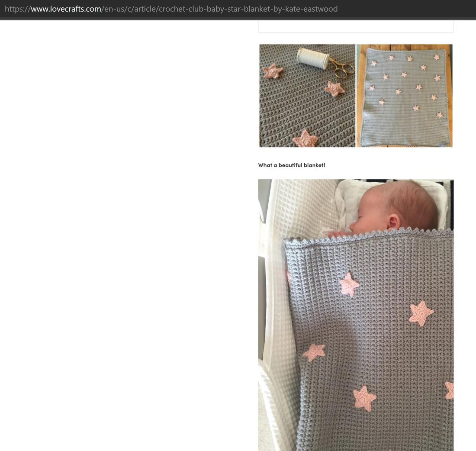The height and width of the screenshot is (451, 476).
Task: Open the close-up photo with thread spool
Action: click(307, 96)
